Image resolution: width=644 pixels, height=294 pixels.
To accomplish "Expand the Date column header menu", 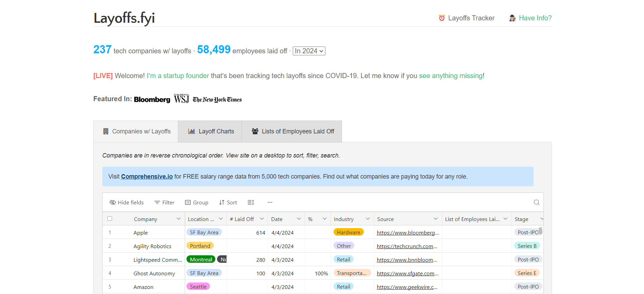I will point(299,219).
